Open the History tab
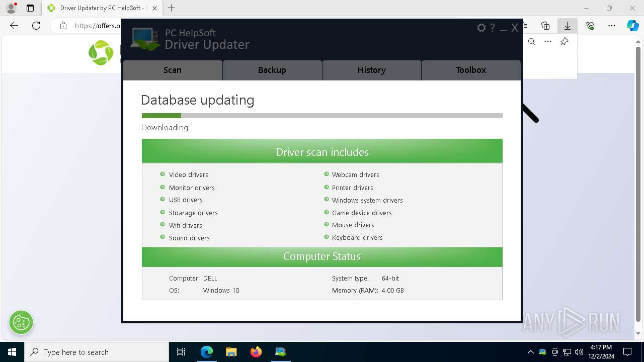The width and height of the screenshot is (644, 362). [x=372, y=70]
